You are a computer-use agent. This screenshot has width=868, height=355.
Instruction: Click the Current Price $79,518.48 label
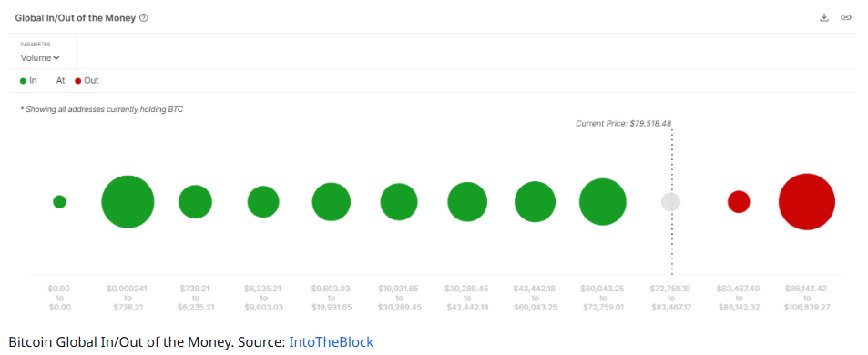(x=623, y=123)
